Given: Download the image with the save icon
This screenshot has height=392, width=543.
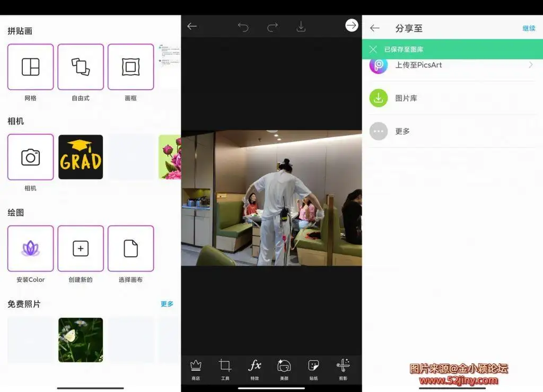Looking at the screenshot, I should click(x=301, y=27).
